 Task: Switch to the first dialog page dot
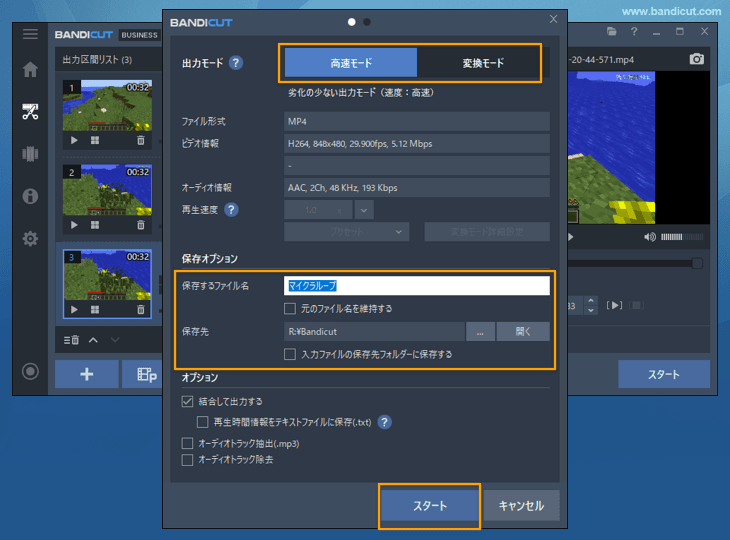click(x=351, y=22)
